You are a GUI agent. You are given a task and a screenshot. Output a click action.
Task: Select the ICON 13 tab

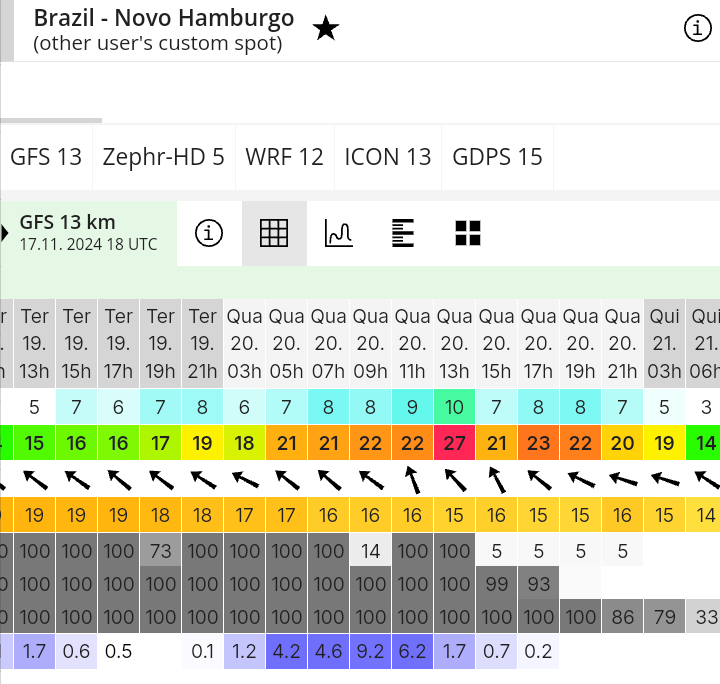pos(388,157)
